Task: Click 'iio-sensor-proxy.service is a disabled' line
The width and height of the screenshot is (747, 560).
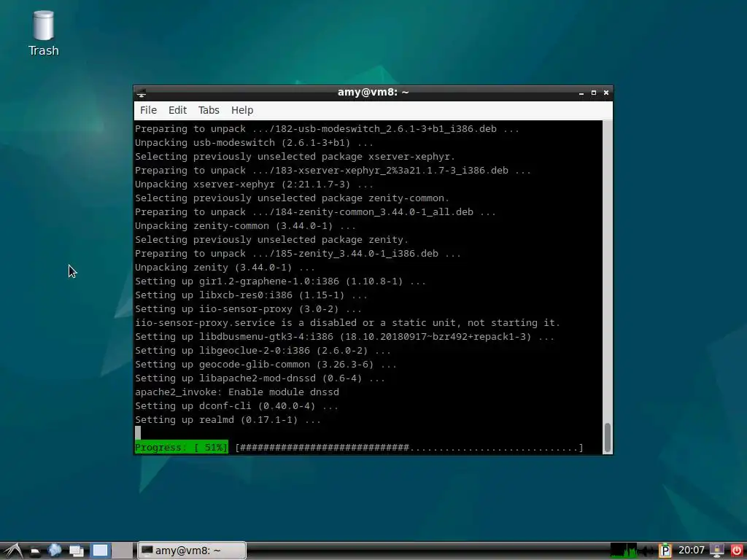Action: (x=347, y=323)
